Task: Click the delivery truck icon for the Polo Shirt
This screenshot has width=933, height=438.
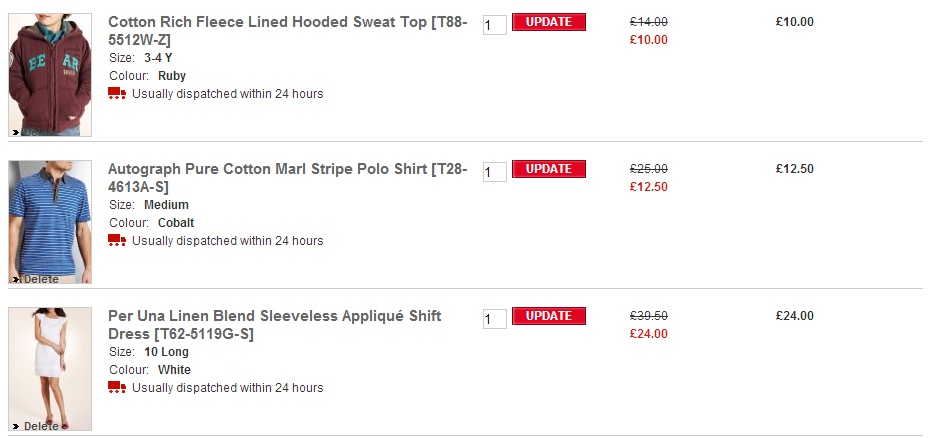Action: [117, 241]
